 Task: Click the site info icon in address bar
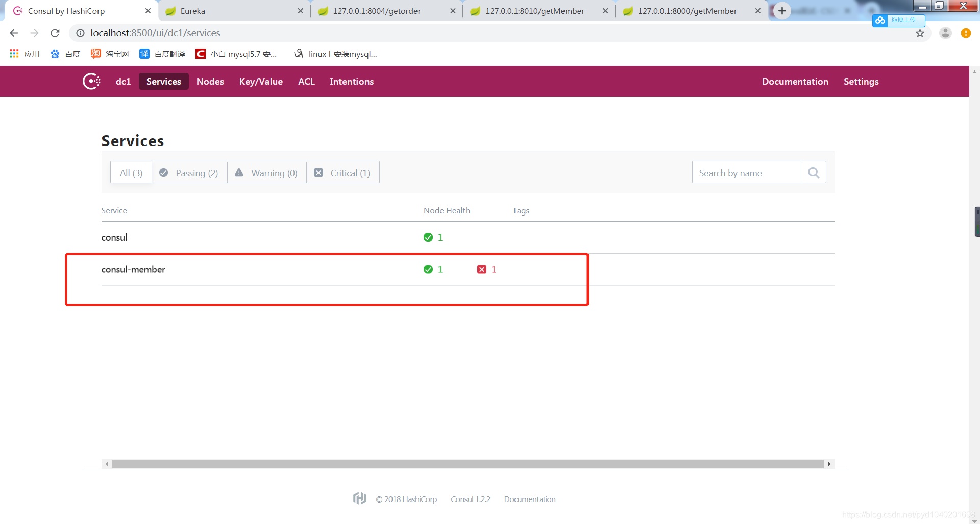point(80,33)
